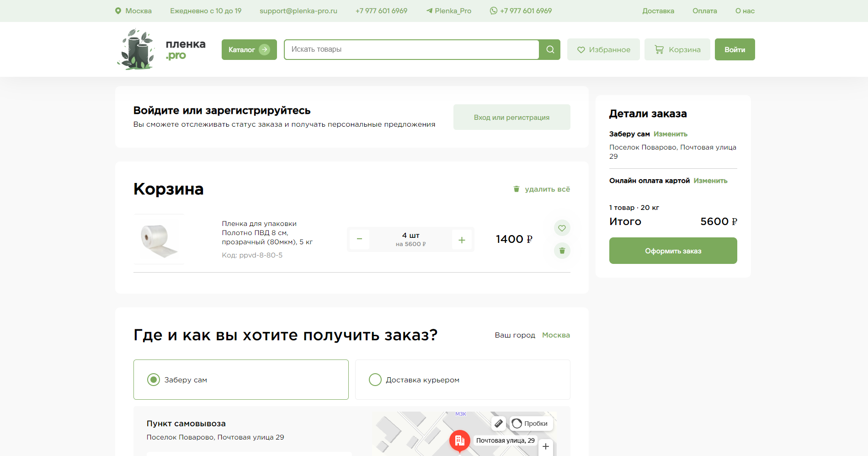The width and height of the screenshot is (868, 456).
Task: Open the Корзина cart in the header
Action: 677,49
